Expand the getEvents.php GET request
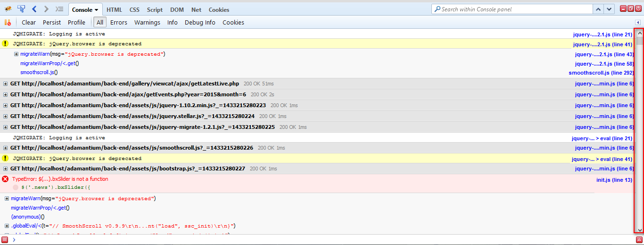Viewport: 644px width, 245px height. click(x=6, y=94)
